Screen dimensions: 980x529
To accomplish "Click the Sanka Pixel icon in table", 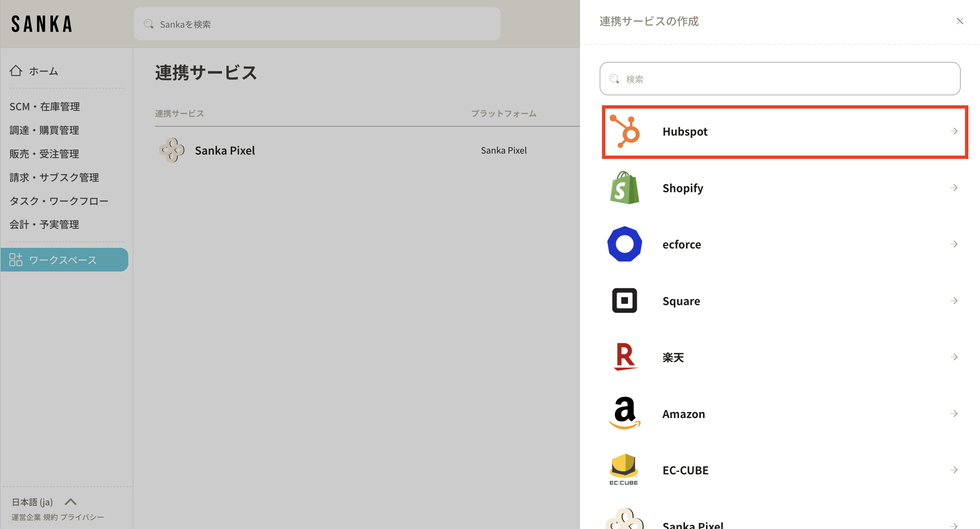I will coord(172,150).
